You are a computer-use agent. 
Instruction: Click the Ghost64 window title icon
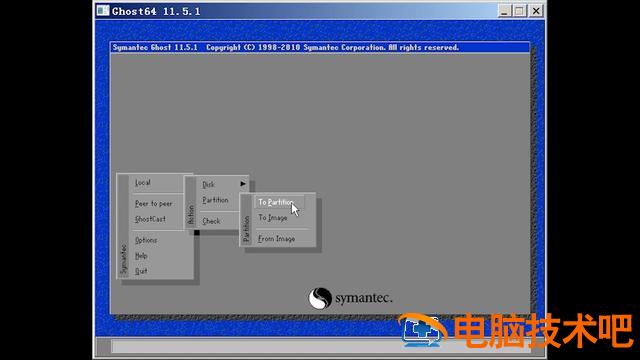tap(103, 10)
